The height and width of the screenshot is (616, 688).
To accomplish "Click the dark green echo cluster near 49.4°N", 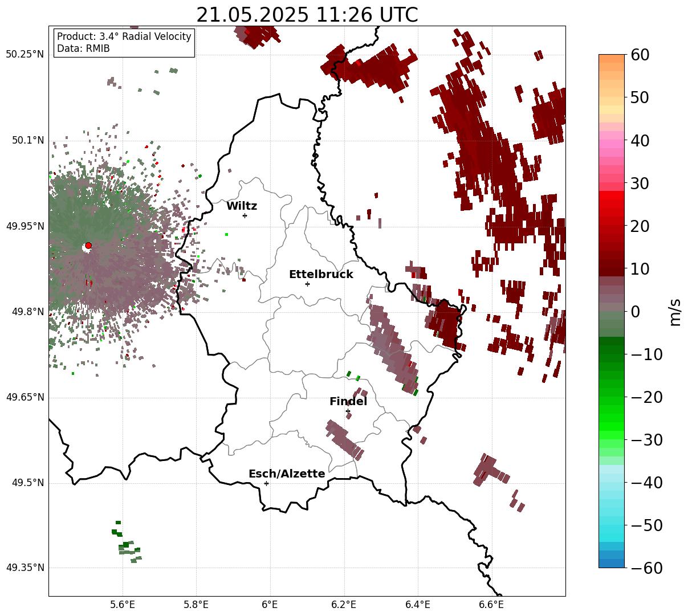I will 127,542.
